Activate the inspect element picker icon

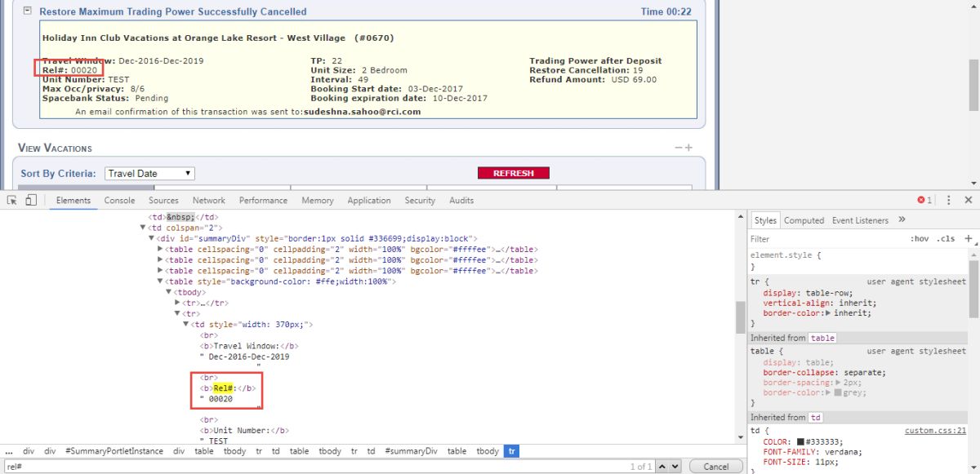pos(11,200)
